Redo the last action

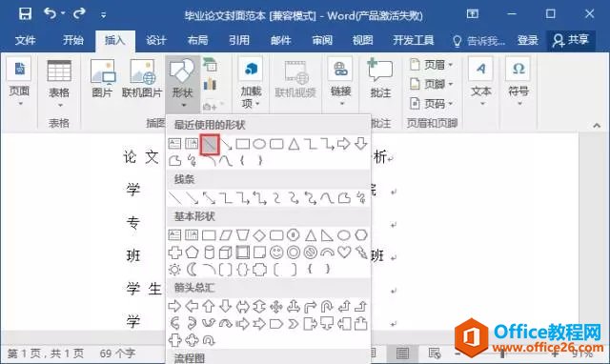(79, 14)
